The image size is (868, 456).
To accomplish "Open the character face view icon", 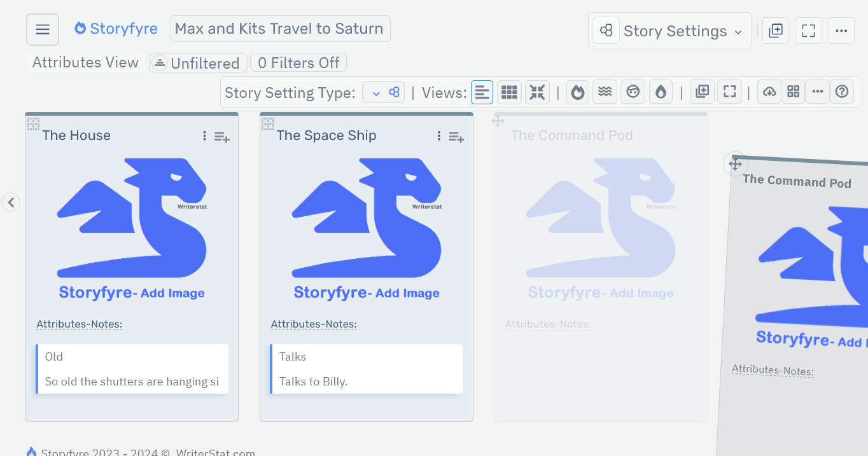I will [633, 92].
